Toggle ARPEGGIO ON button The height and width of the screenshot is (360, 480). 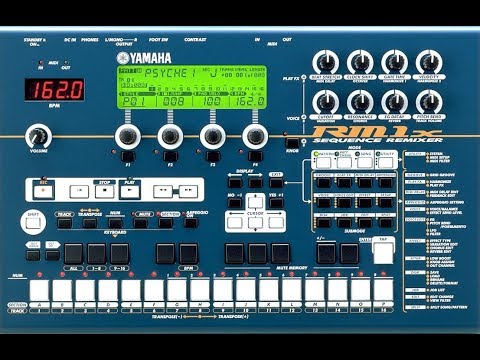click(x=191, y=223)
